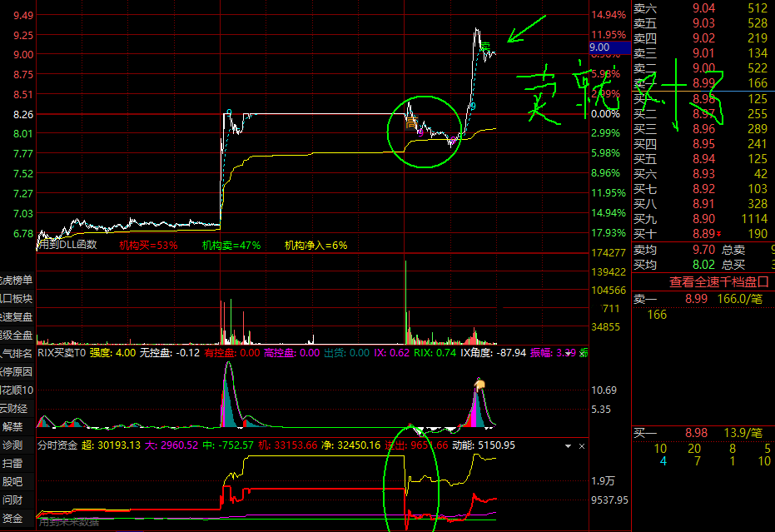Select the 买七 8.92 order row
The image size is (775, 532).
[x=703, y=189]
